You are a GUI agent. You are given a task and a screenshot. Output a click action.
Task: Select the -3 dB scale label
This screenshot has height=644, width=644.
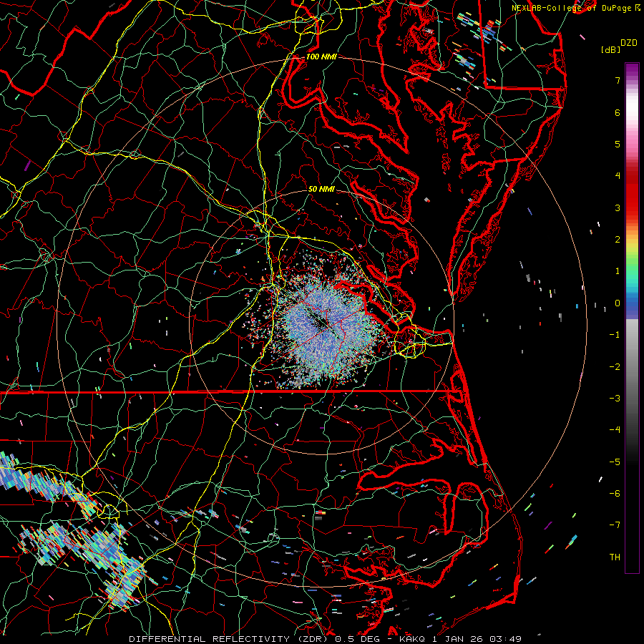click(x=615, y=399)
